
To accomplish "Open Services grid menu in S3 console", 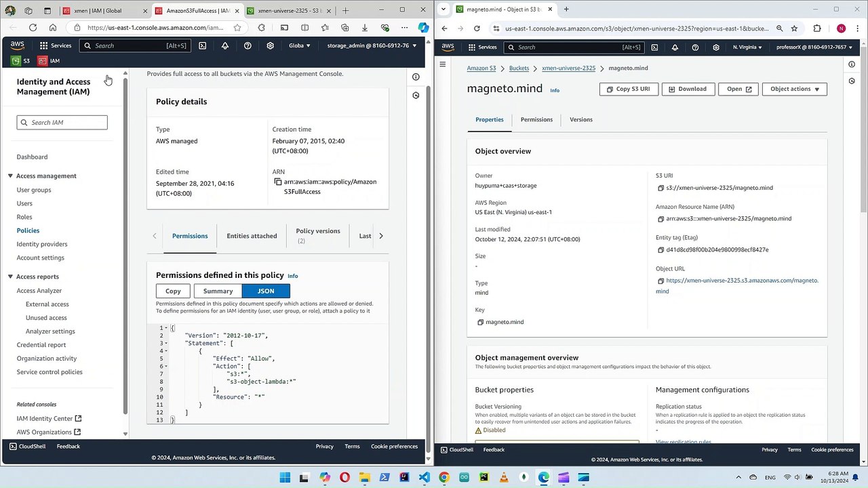I will tap(482, 47).
